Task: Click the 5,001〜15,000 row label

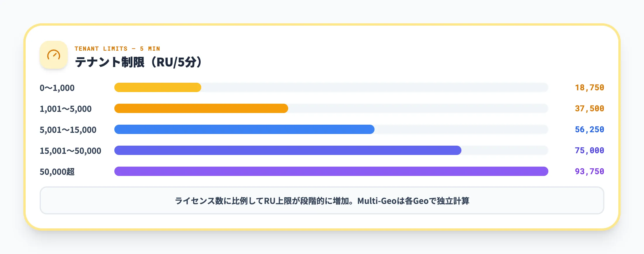Action: tap(68, 130)
